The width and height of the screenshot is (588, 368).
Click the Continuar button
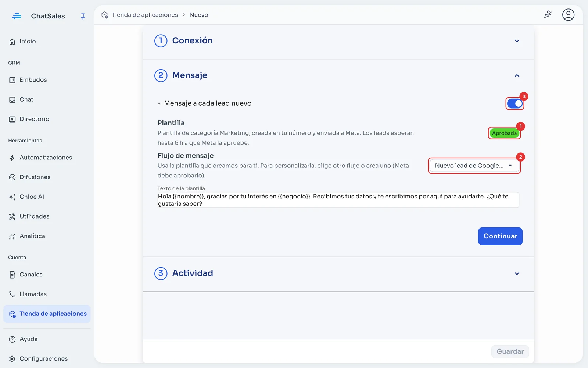(x=500, y=236)
